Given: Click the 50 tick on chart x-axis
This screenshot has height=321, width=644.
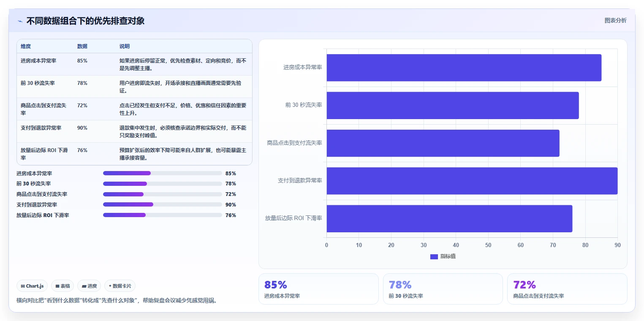Looking at the screenshot, I should [x=488, y=245].
